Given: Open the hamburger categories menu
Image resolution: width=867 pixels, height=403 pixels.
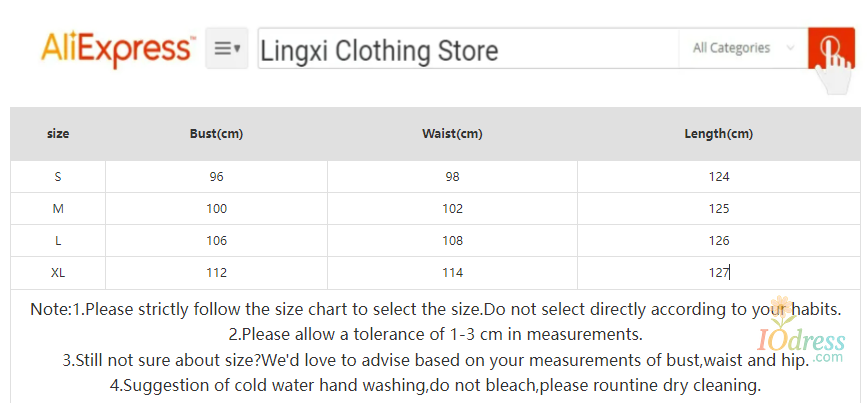Looking at the screenshot, I should coord(227,48).
